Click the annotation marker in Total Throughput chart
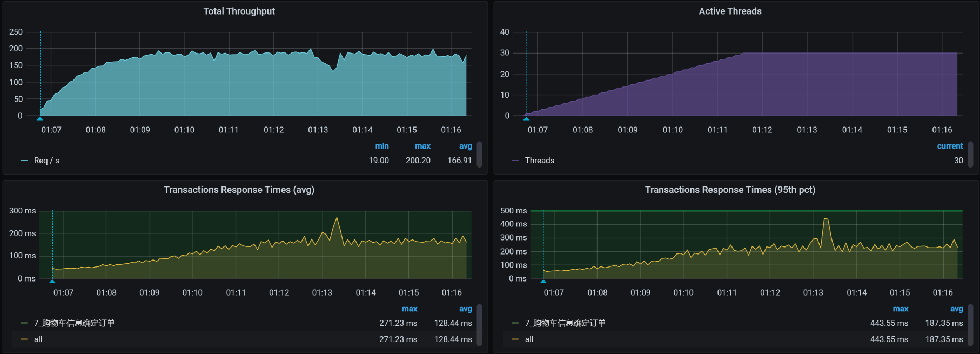The image size is (980, 354). pos(40,118)
